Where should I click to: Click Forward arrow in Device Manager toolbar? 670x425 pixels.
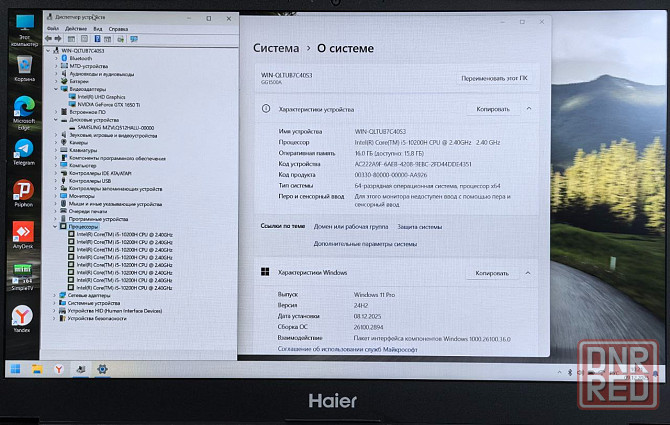pyautogui.click(x=58, y=39)
